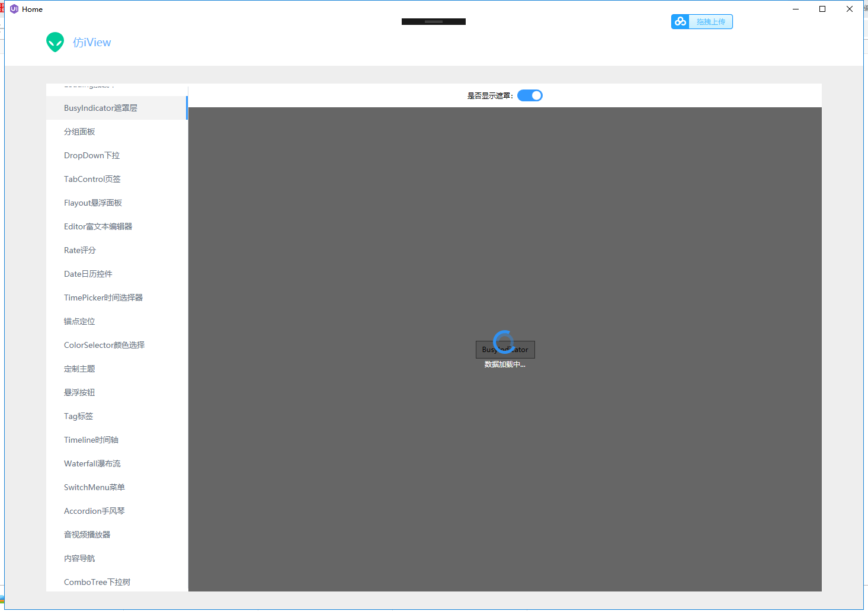Image resolution: width=868 pixels, height=614 pixels.
Task: Select ColorSelector颜色选择 in sidebar
Action: click(x=117, y=345)
